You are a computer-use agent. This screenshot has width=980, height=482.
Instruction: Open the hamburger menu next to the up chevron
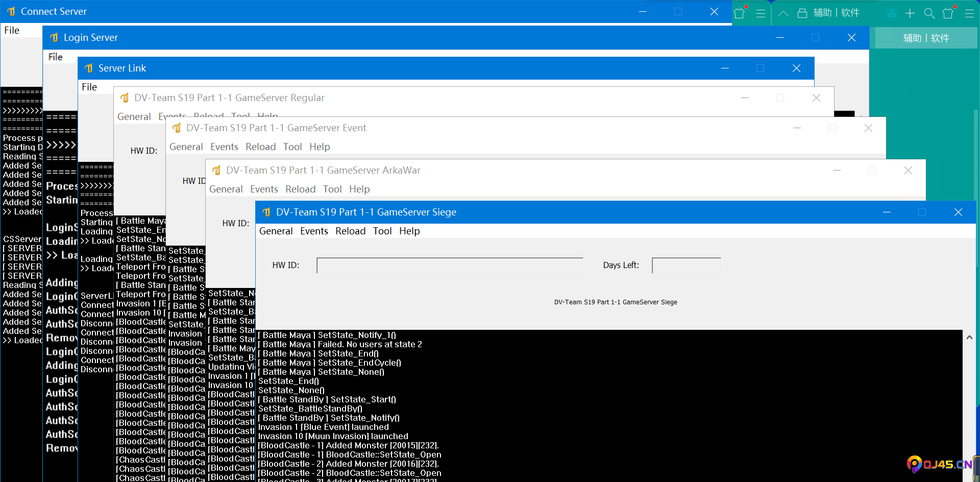click(761, 13)
